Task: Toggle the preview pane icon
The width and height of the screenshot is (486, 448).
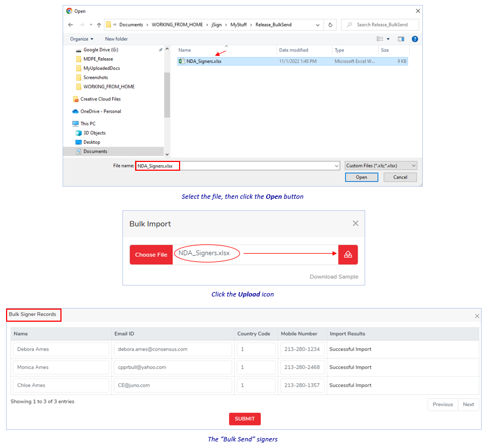Action: (401, 39)
